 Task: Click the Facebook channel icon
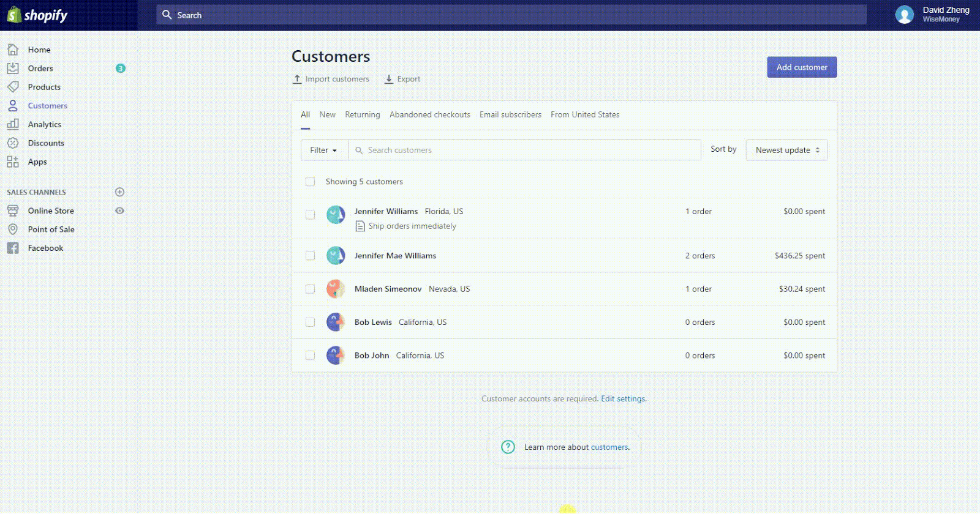tap(13, 248)
